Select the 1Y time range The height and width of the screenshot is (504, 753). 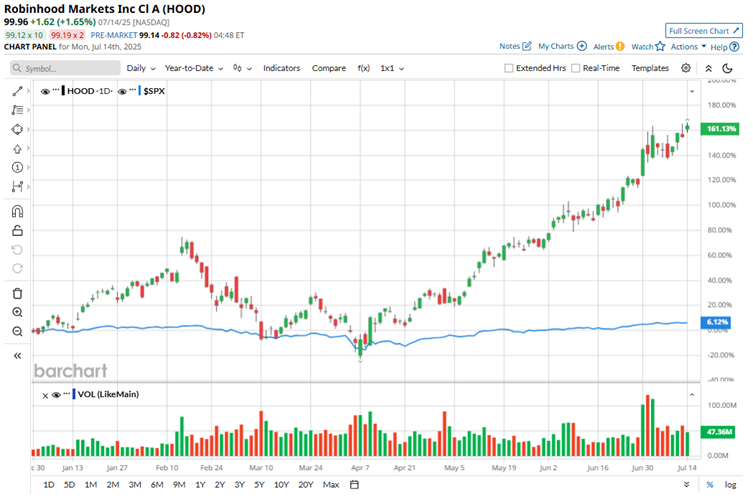[200, 485]
